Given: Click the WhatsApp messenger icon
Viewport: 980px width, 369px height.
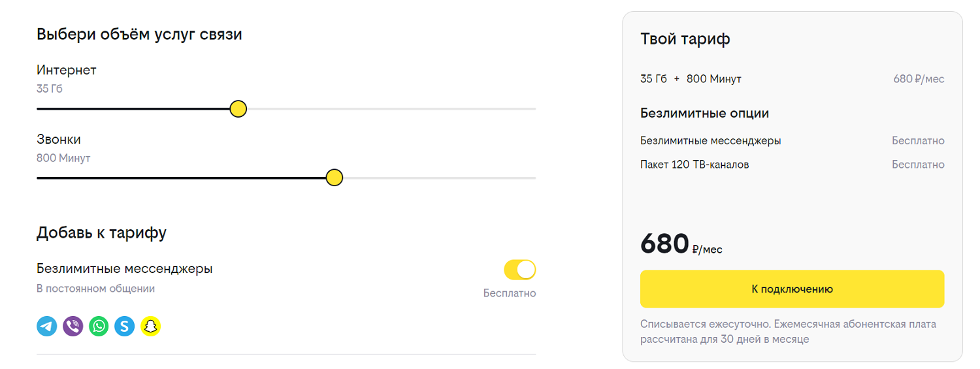Looking at the screenshot, I should [99, 326].
